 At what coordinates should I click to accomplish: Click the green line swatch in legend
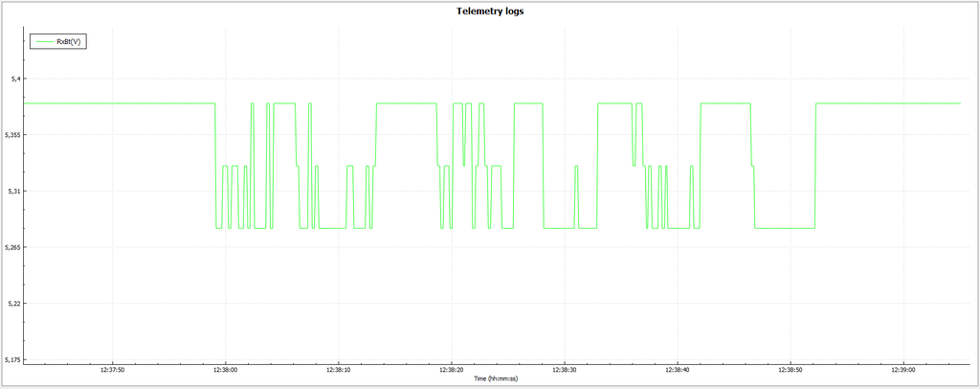tap(44, 41)
